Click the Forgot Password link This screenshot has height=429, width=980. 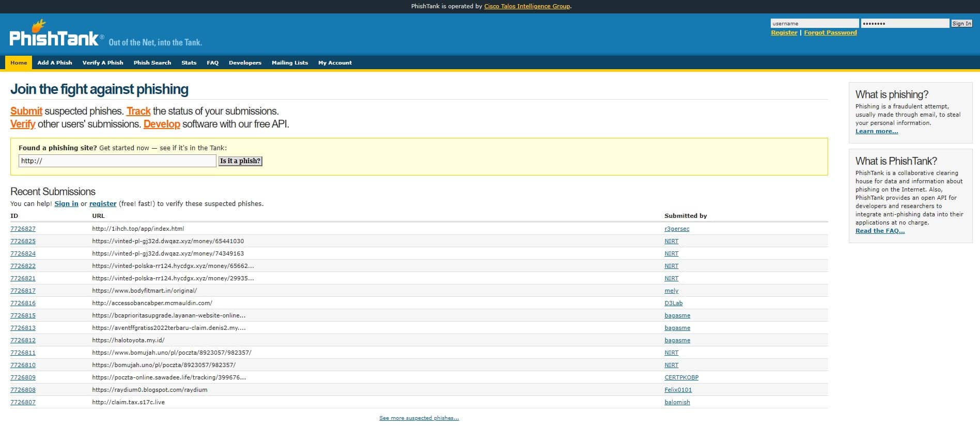point(830,33)
